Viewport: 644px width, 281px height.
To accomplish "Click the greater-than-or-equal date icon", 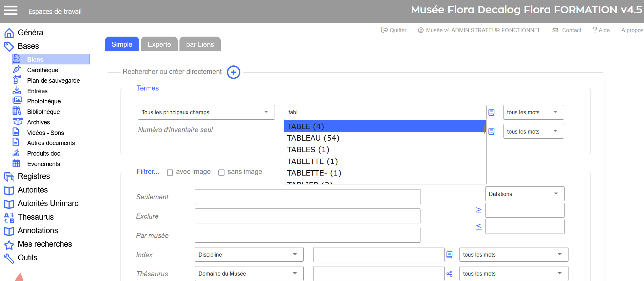I will 478,210.
